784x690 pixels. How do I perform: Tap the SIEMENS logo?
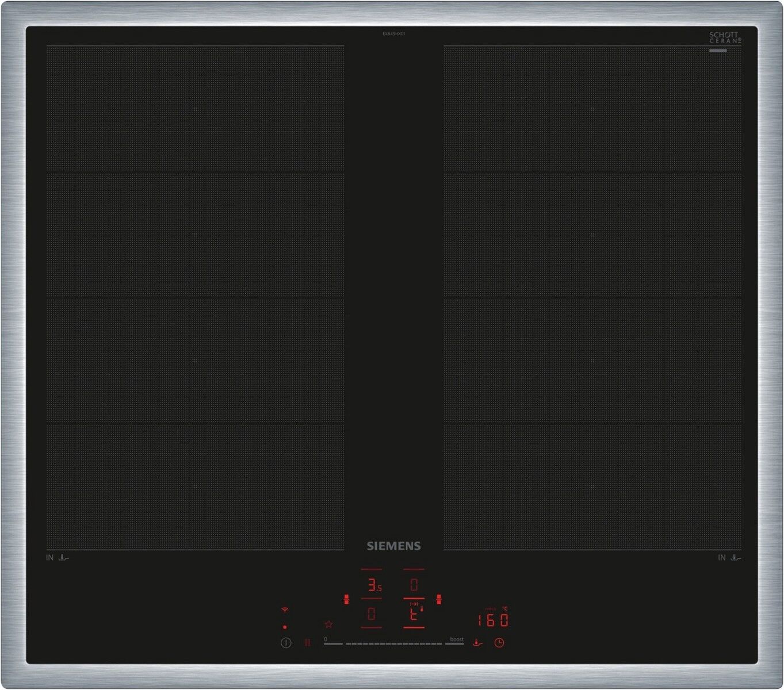394,546
